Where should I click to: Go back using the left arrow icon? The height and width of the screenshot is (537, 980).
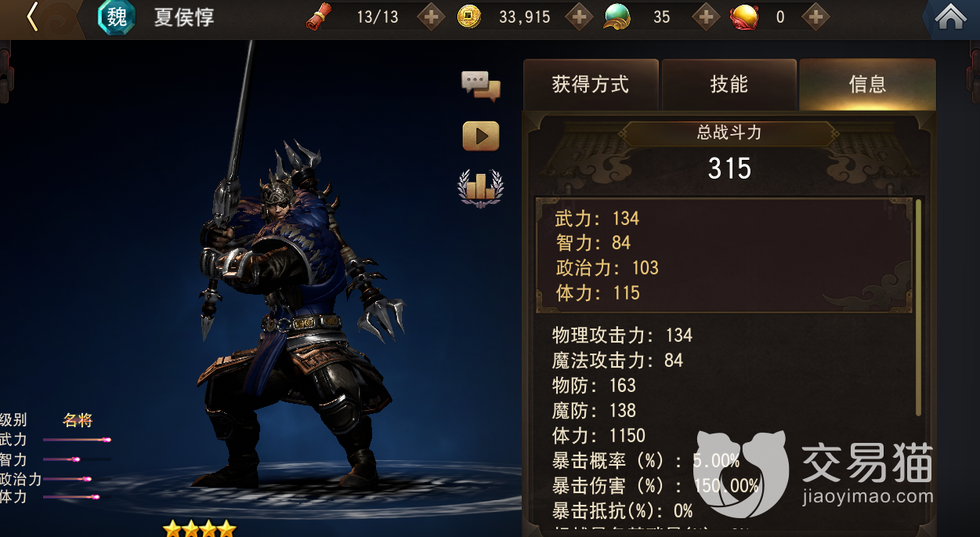[32, 17]
